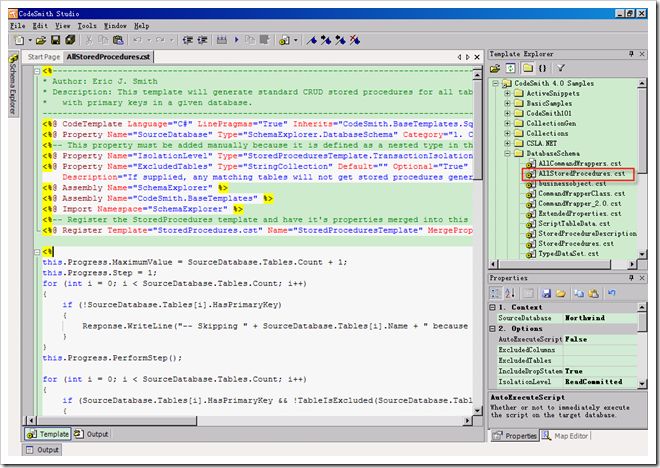
Task: Click the Increase indent toolbar icon
Action: pos(202,40)
